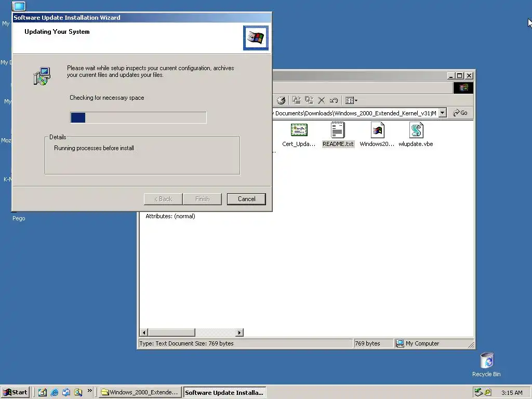Click the horizontal scrollbar thumb in Explorer
This screenshot has width=532, height=399.
[x=171, y=332]
